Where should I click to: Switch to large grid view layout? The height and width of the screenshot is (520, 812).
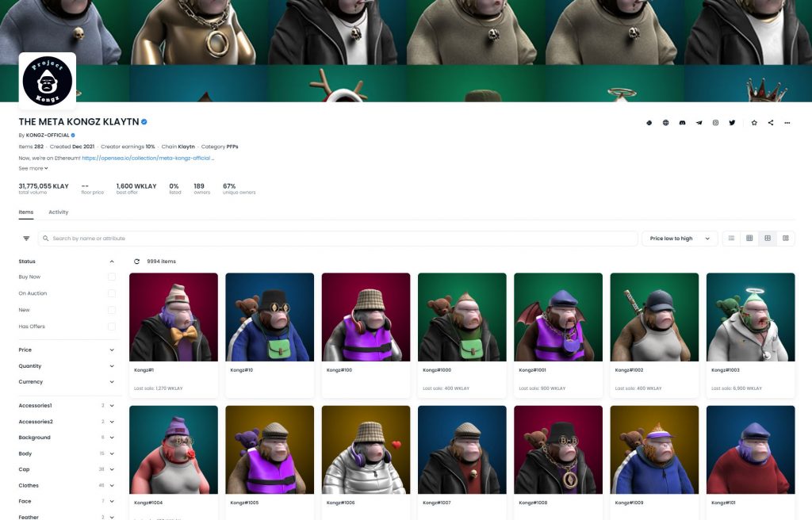[768, 239]
